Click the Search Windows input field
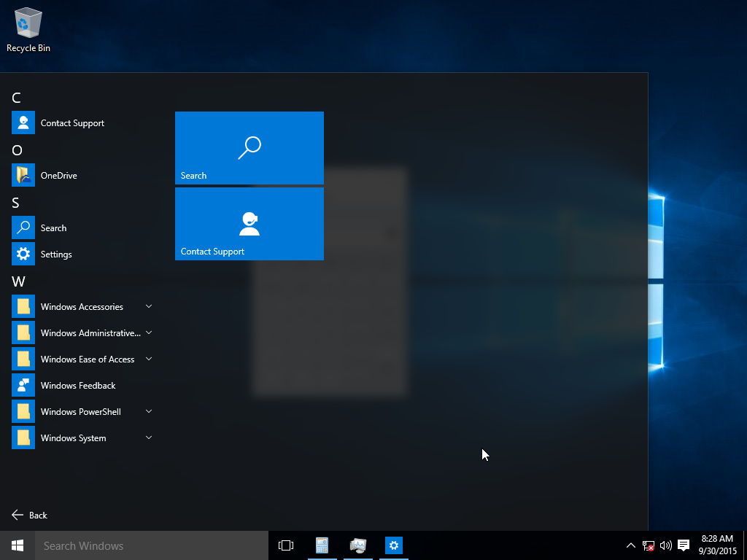This screenshot has width=747, height=560. tap(146, 545)
